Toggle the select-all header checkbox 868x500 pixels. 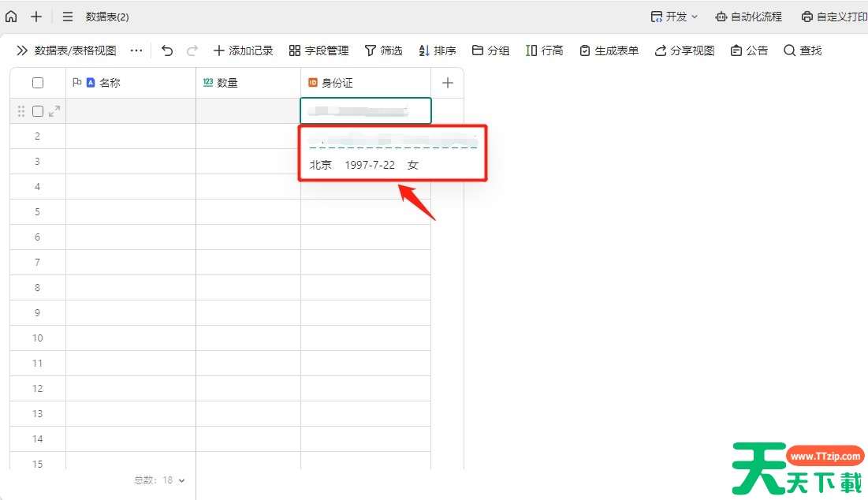[x=38, y=83]
